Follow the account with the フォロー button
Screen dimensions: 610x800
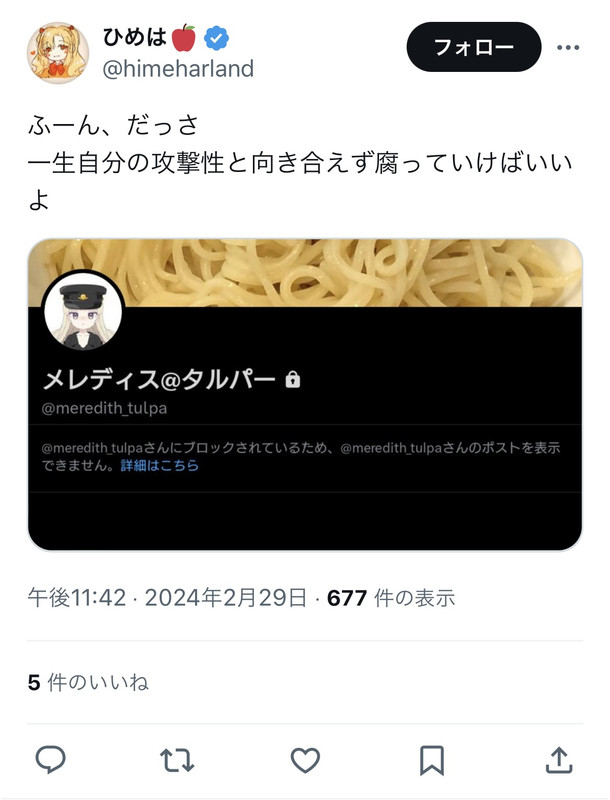(x=473, y=47)
